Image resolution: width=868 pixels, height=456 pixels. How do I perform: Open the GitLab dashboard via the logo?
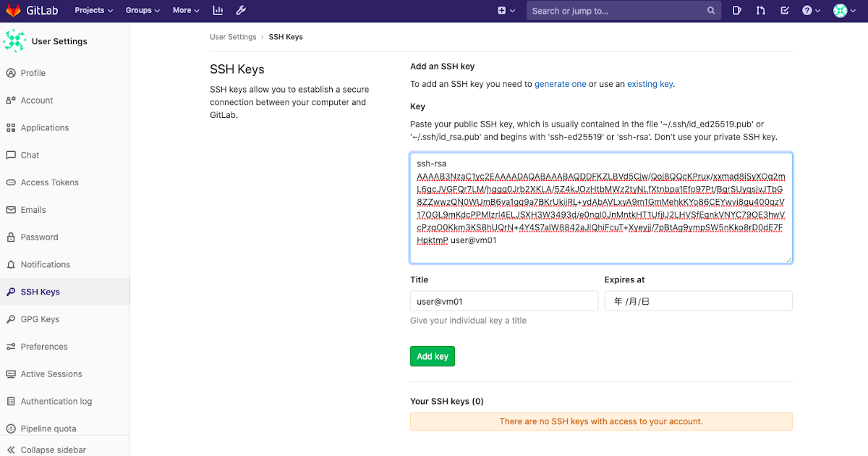point(33,10)
